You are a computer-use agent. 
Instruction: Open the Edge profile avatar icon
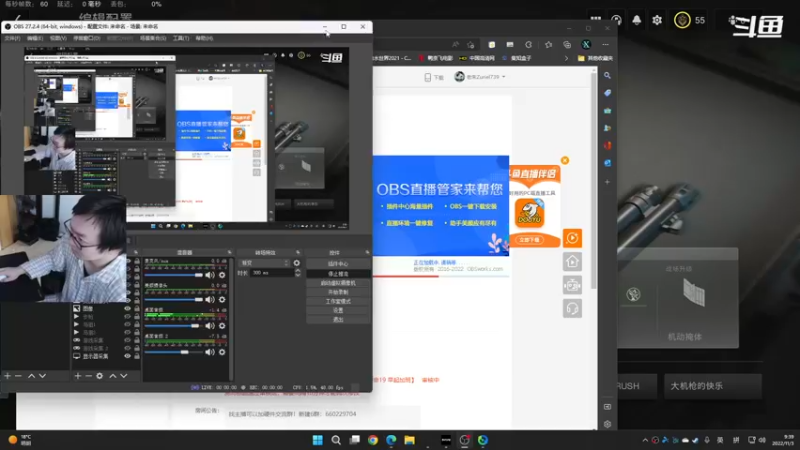point(586,45)
